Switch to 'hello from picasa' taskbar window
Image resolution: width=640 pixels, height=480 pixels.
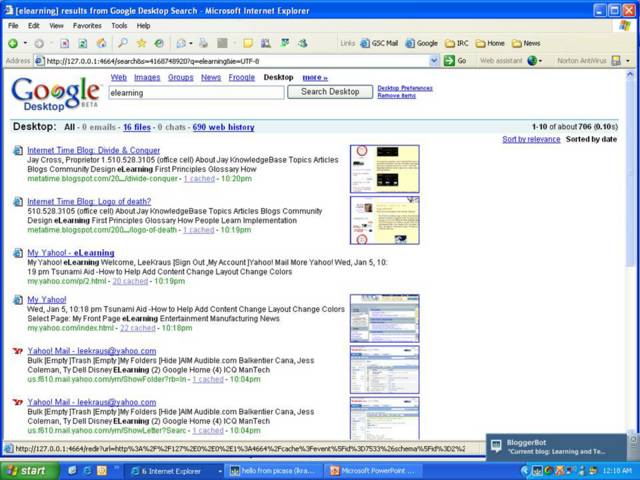tap(275, 471)
